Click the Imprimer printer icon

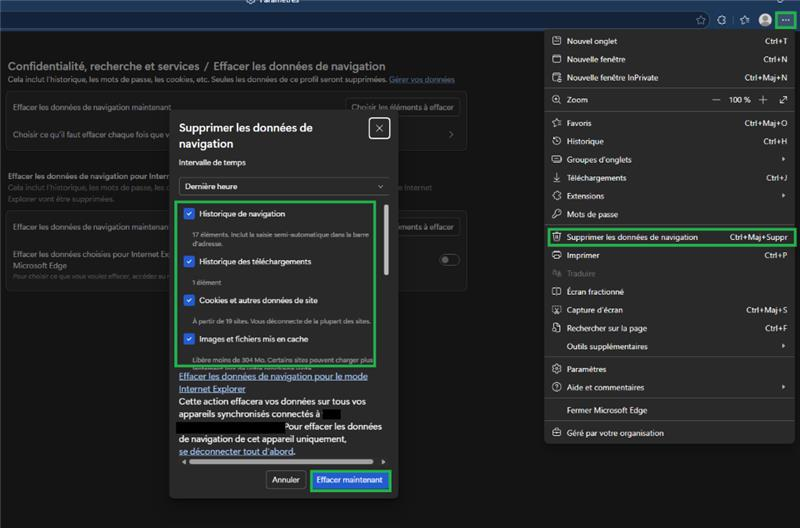coord(557,255)
